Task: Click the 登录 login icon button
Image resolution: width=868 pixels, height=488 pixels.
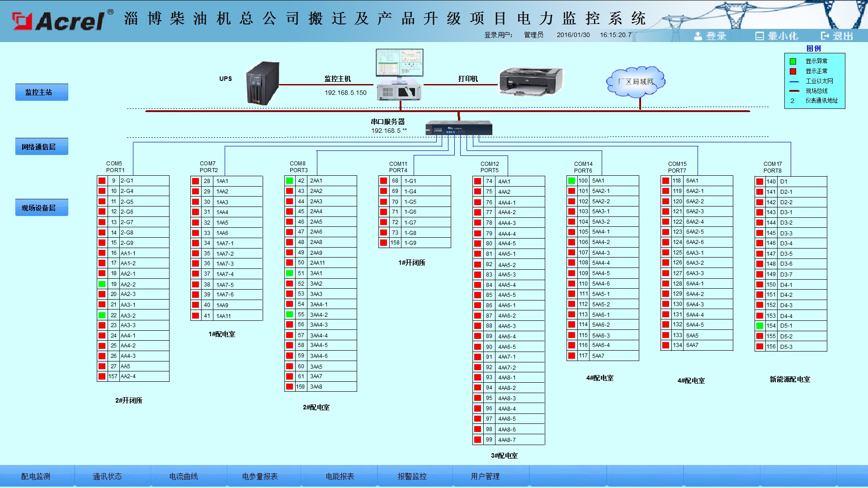Action: tap(710, 36)
